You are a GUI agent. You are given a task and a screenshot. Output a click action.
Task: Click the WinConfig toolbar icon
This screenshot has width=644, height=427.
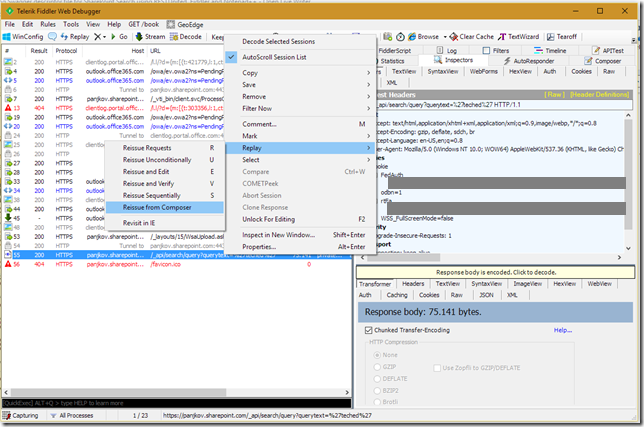pos(23,37)
